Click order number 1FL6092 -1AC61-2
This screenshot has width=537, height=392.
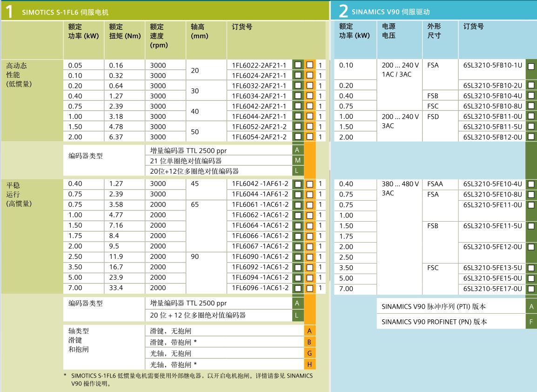tap(260, 267)
